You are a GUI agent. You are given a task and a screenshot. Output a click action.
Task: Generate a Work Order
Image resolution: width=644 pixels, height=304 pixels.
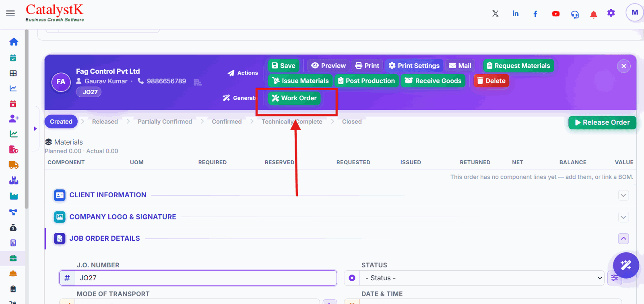(294, 98)
